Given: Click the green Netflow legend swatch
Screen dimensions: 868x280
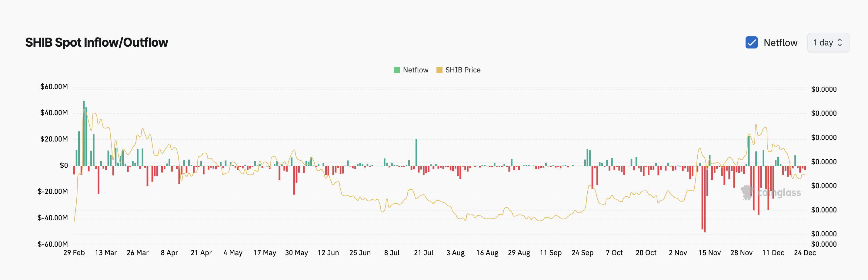Looking at the screenshot, I should coord(397,70).
